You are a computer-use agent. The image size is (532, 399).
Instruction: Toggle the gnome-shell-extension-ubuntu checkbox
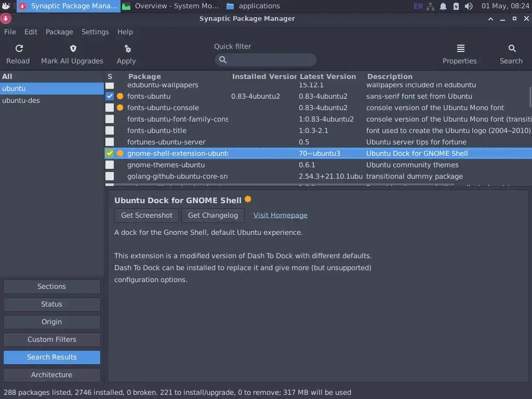[x=110, y=153]
